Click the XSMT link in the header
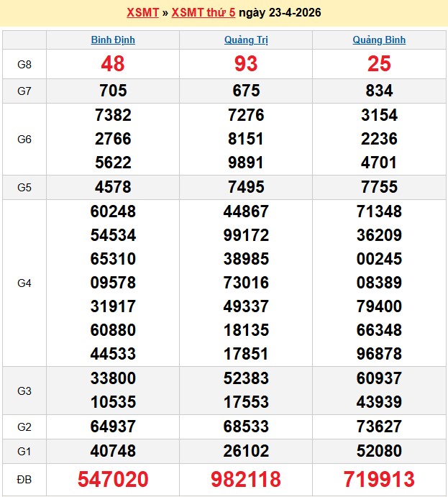The width and height of the screenshot is (448, 497). (x=141, y=13)
